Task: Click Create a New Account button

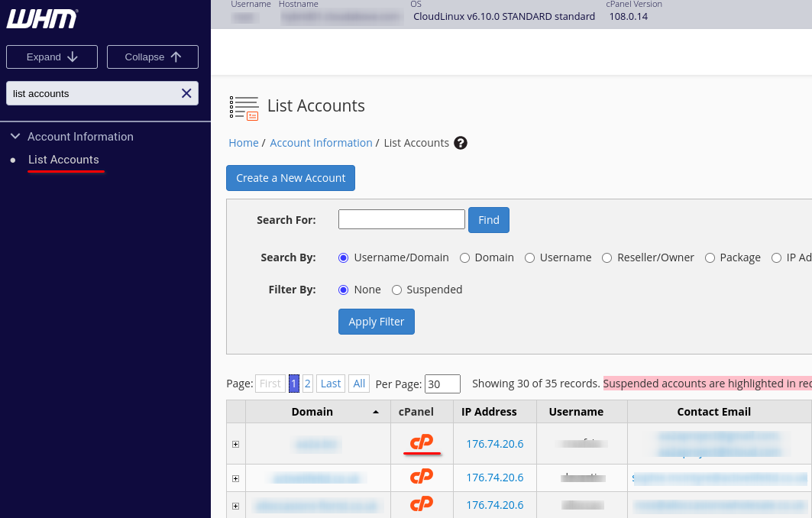Action: pyautogui.click(x=290, y=178)
